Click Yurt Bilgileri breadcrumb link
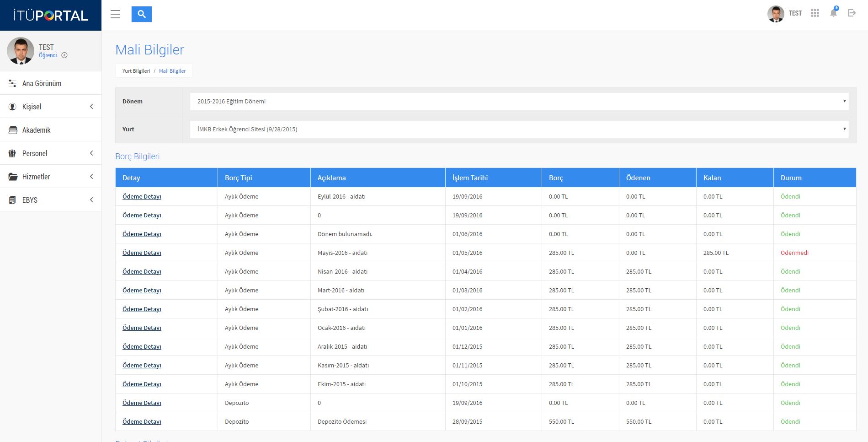 click(136, 71)
